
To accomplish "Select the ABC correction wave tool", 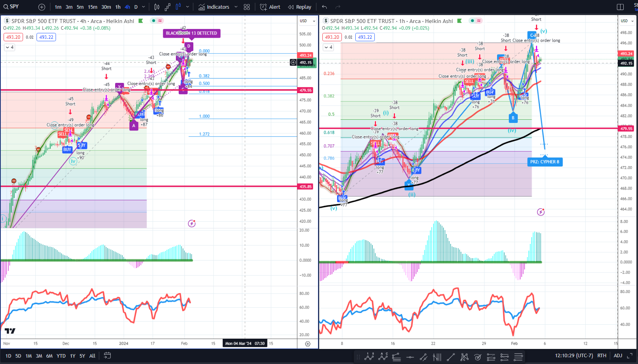I will [383, 357].
